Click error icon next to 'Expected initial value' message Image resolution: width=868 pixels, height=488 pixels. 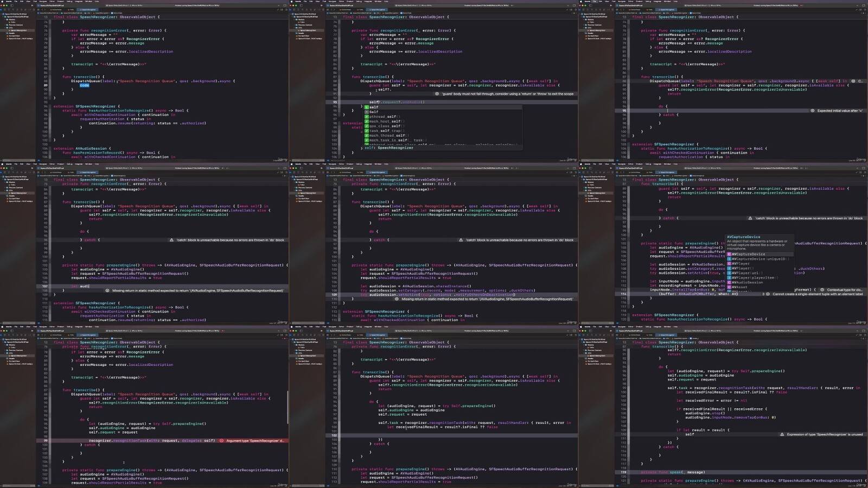813,111
